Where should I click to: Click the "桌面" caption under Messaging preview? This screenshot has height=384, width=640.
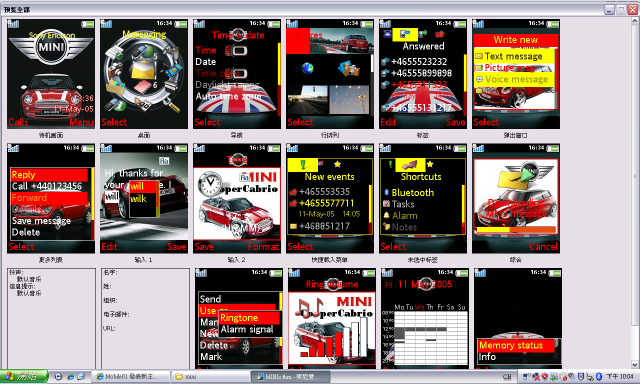click(x=144, y=135)
